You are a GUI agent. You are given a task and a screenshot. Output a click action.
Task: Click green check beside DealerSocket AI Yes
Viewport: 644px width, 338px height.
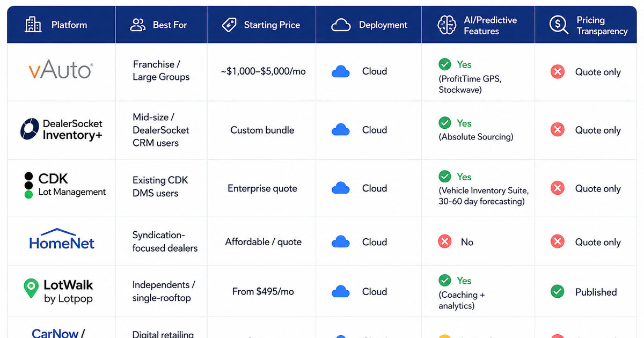click(445, 123)
